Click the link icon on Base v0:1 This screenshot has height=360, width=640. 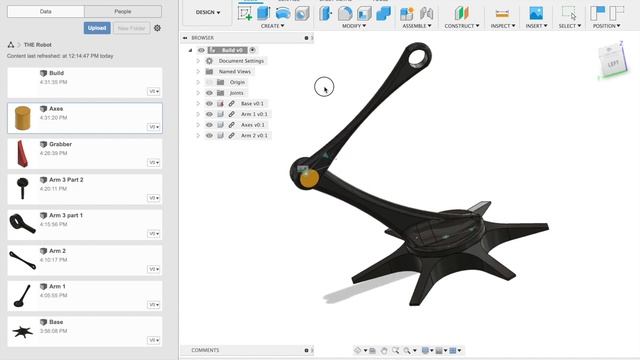coord(231,104)
